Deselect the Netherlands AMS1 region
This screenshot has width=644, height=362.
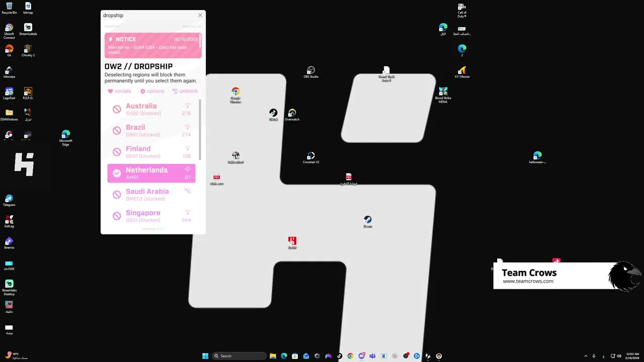pyautogui.click(x=151, y=173)
